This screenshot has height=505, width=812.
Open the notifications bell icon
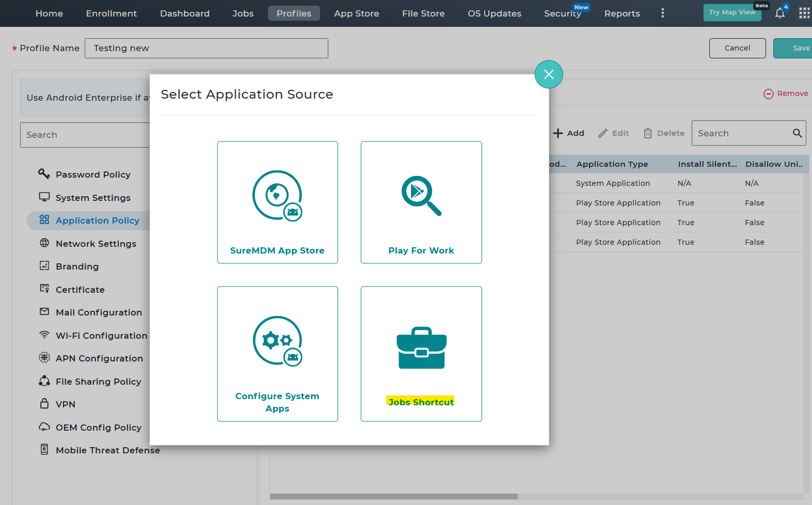click(779, 13)
